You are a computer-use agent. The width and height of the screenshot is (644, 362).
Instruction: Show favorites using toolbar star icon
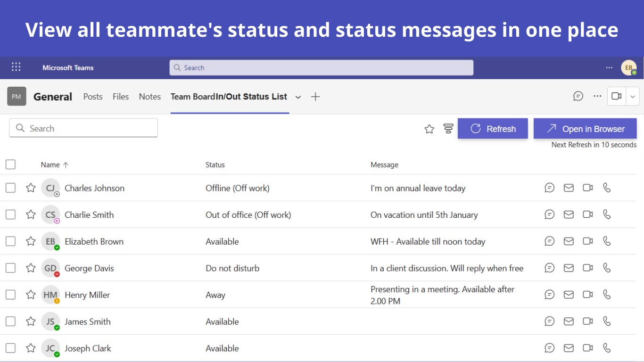click(x=429, y=129)
